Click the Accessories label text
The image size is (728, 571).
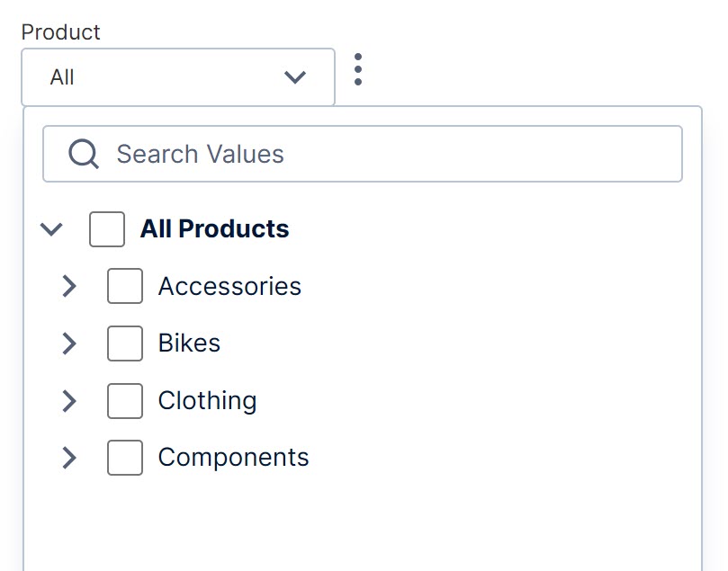tap(229, 287)
